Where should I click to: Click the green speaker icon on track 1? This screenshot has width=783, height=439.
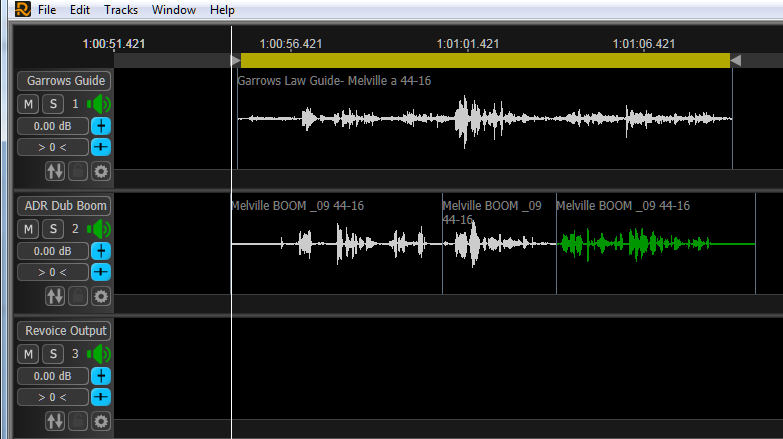pyautogui.click(x=99, y=104)
